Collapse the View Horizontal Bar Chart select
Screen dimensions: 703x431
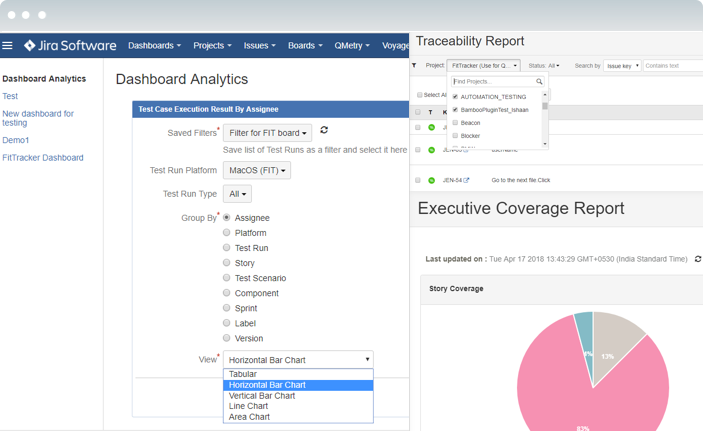point(298,360)
